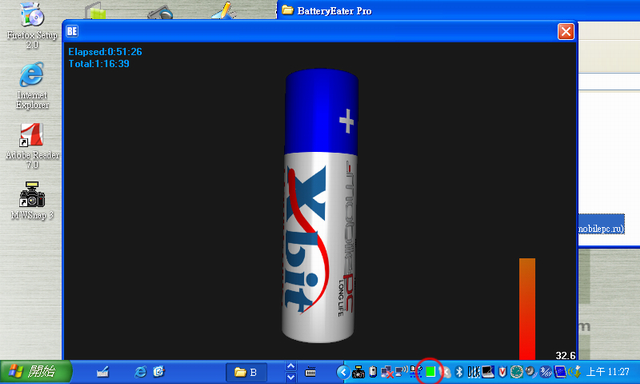The height and width of the screenshot is (384, 640).
Task: Click the orange-red battery level bar
Action: 527,309
